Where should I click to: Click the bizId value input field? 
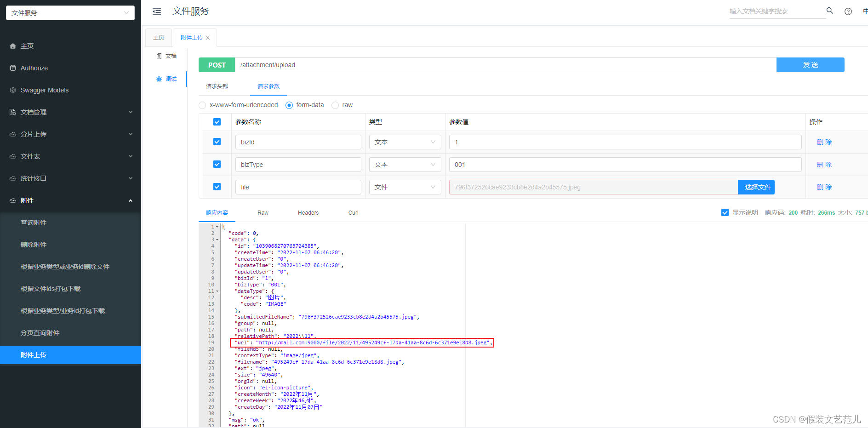625,142
